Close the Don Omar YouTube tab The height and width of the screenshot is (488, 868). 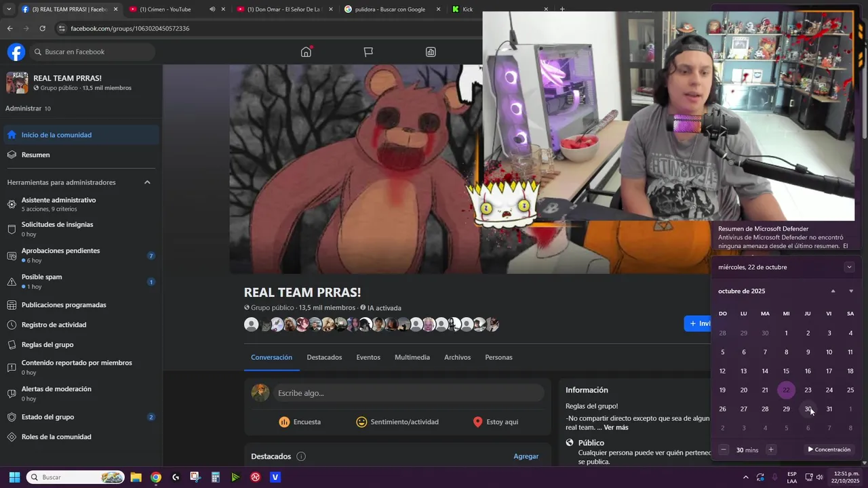pos(330,9)
